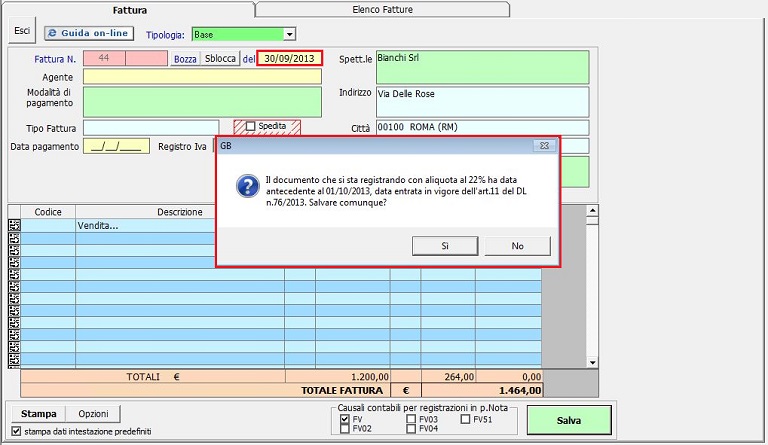Check the FV51 causale checkbox
Screen dimensions: 768x445
click(466, 419)
